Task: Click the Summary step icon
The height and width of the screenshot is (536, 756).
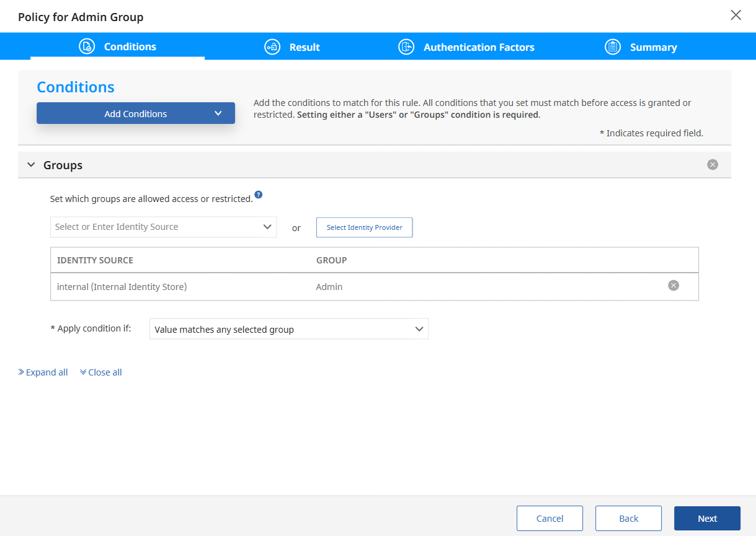Action: tap(613, 47)
